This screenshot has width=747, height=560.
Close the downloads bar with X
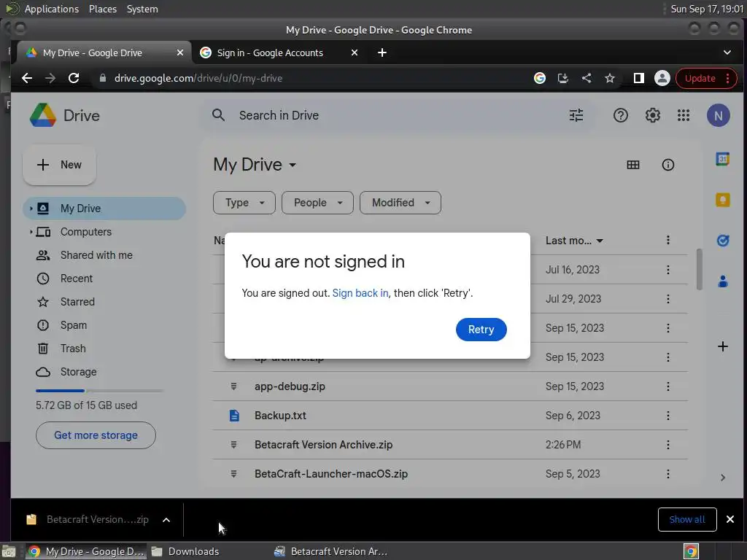tap(729, 519)
